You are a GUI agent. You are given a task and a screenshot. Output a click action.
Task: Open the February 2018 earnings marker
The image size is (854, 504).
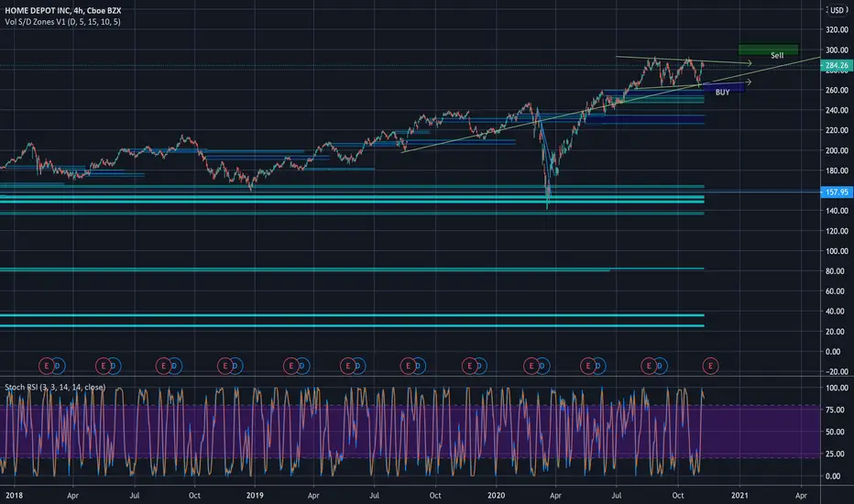47,366
